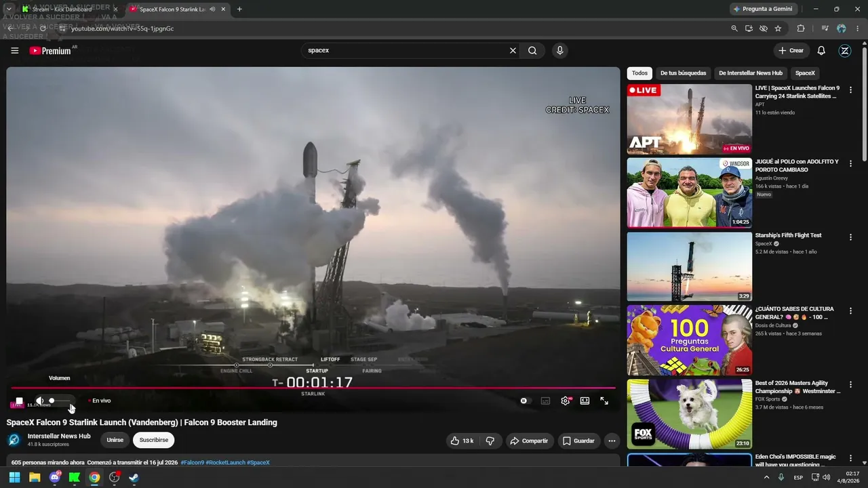Image resolution: width=868 pixels, height=488 pixels.
Task: Click the Chrome address bar URL
Action: pyautogui.click(x=123, y=28)
